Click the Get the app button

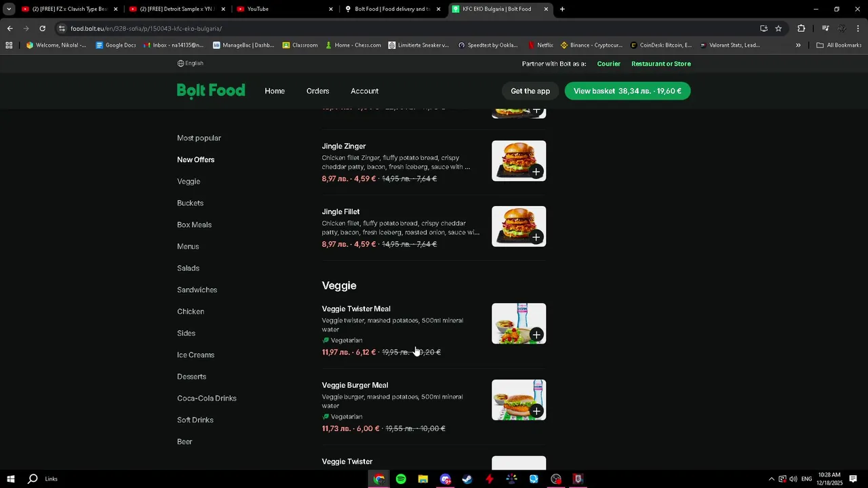530,91
